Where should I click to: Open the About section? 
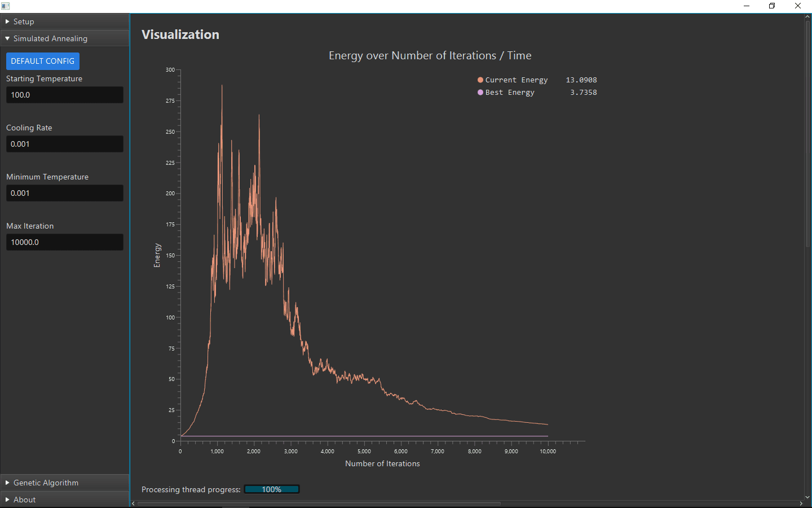click(24, 500)
